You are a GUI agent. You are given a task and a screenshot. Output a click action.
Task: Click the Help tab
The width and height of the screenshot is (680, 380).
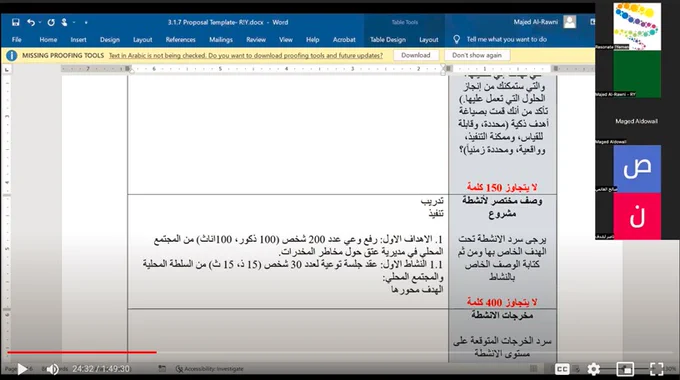[312, 39]
